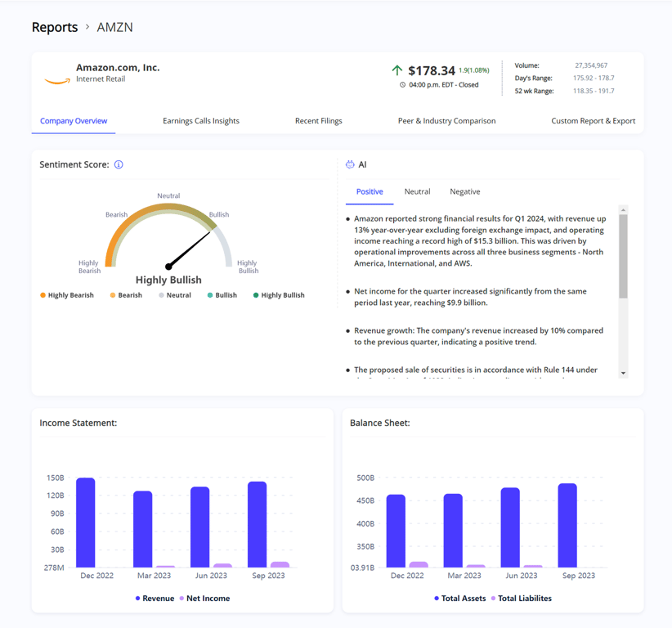Click the green price up arrow

click(396, 70)
